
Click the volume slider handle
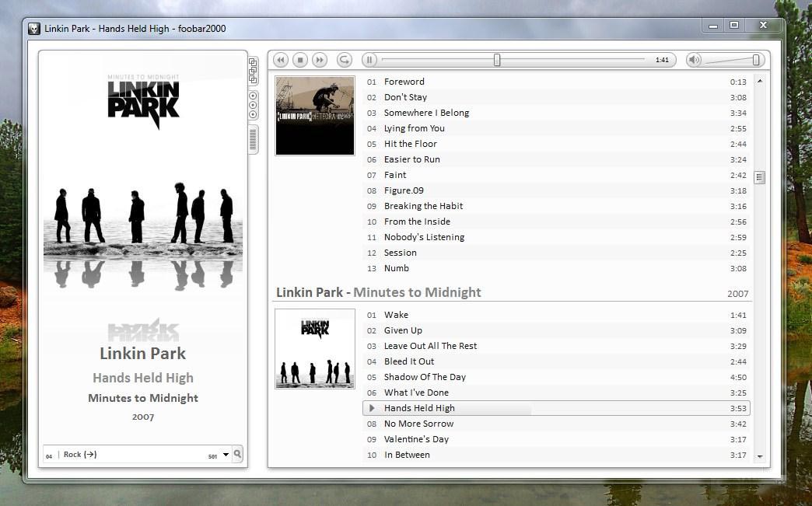pyautogui.click(x=756, y=60)
